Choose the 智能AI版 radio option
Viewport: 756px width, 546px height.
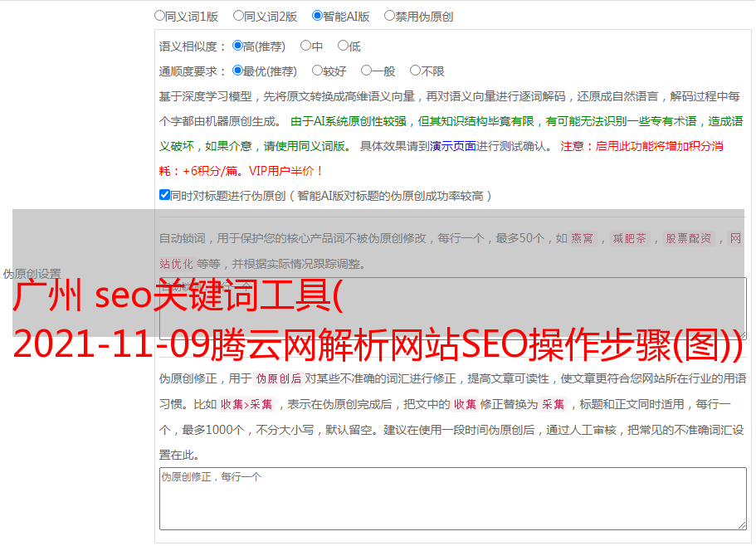click(x=317, y=16)
